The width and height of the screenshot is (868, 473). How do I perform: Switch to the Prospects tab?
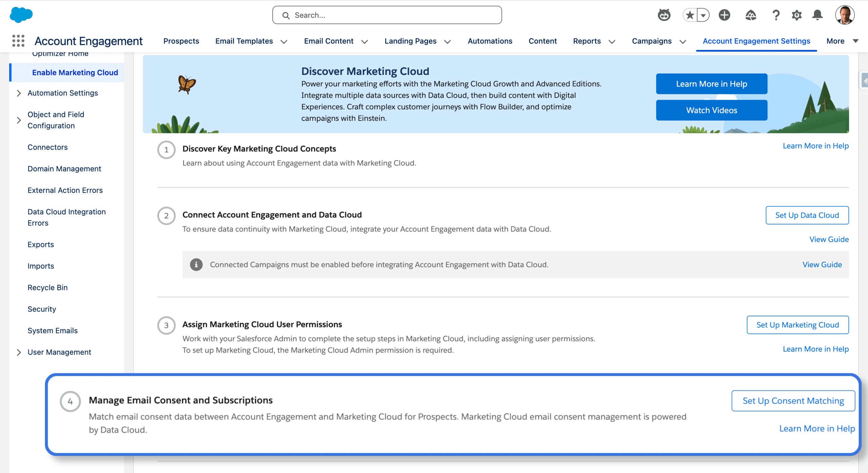pyautogui.click(x=181, y=41)
